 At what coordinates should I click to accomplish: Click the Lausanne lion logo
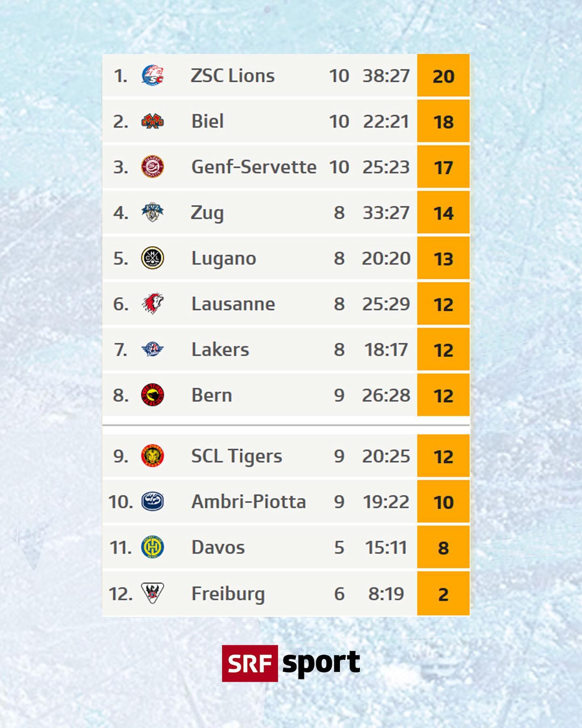pos(152,304)
